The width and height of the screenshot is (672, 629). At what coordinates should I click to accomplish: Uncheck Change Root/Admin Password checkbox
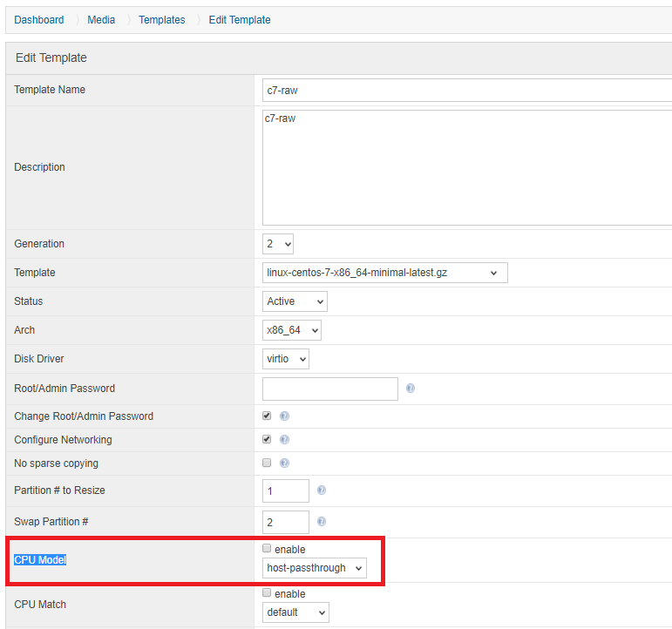point(267,416)
